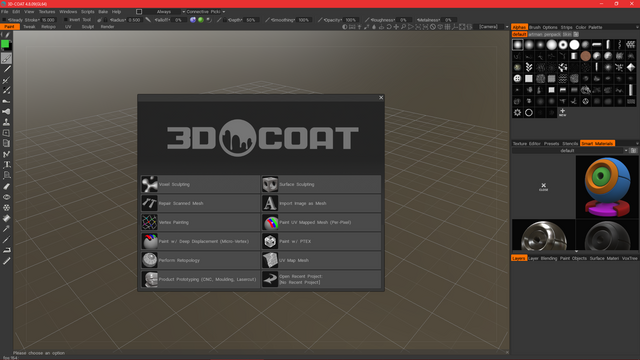
Task: Click Paint w/ Deep Displacement icon
Action: [x=149, y=241]
